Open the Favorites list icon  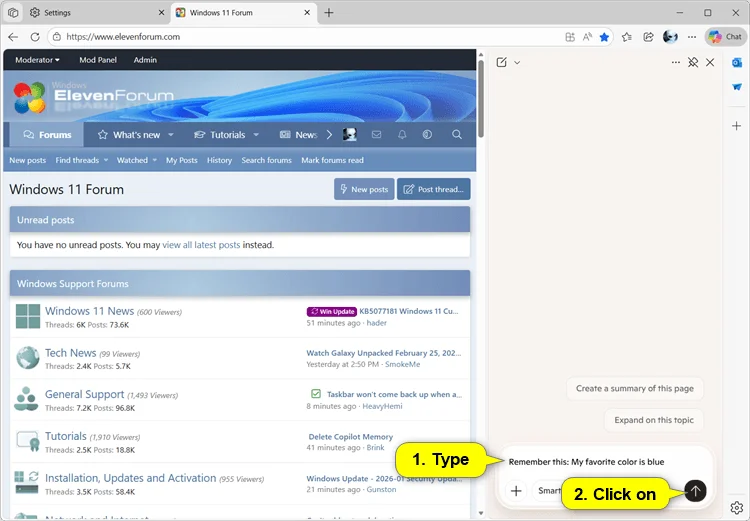click(627, 37)
